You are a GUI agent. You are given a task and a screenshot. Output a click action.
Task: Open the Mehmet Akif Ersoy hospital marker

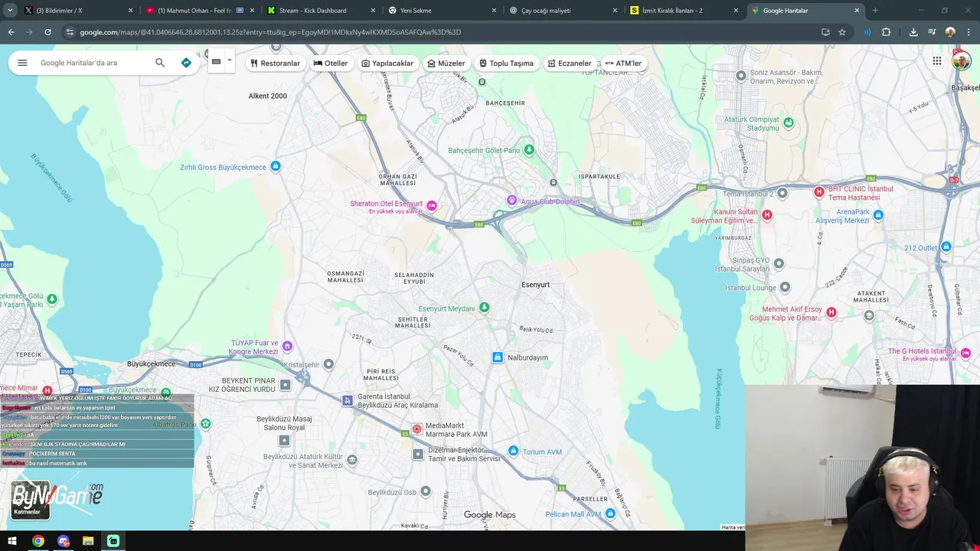click(x=831, y=312)
